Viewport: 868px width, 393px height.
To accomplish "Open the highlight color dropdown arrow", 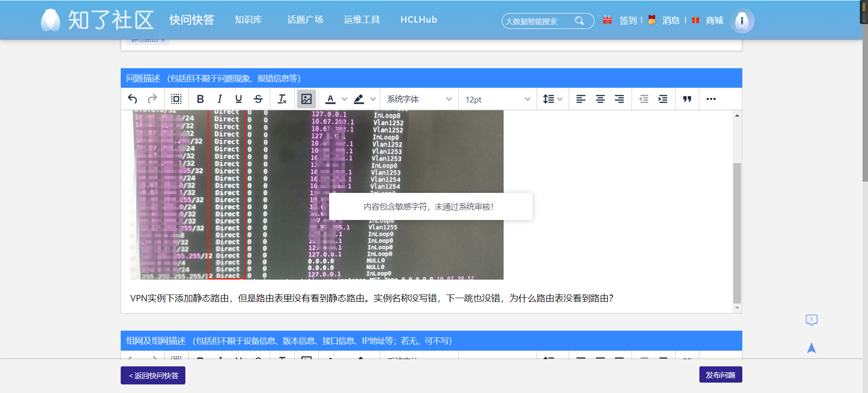I will [x=373, y=99].
